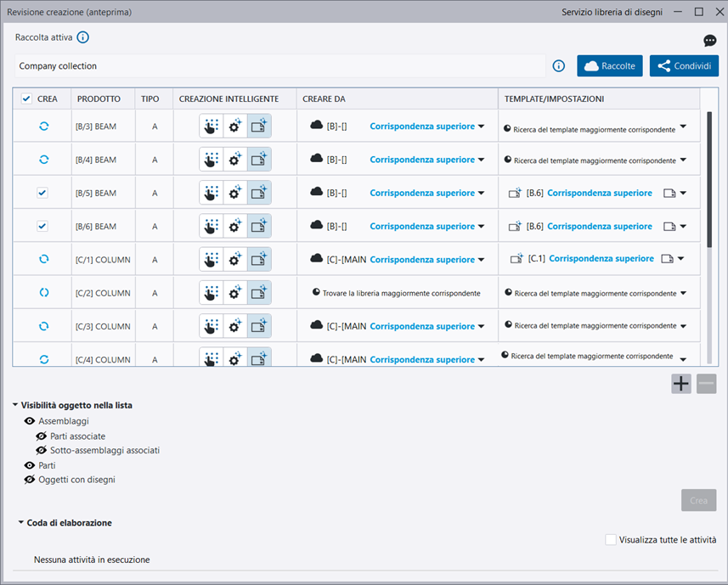Viewport: 728px width, 585px height.
Task: Click the Raccolte button
Action: [609, 66]
